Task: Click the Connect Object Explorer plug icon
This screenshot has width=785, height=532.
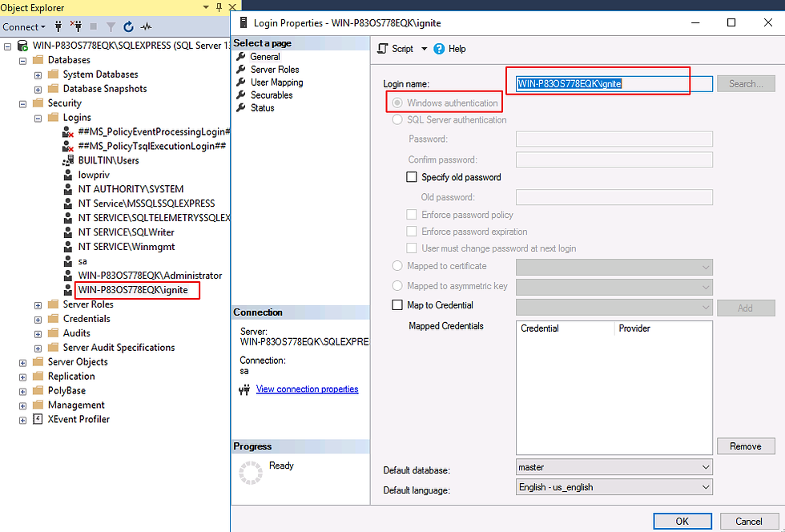Action: coord(58,26)
